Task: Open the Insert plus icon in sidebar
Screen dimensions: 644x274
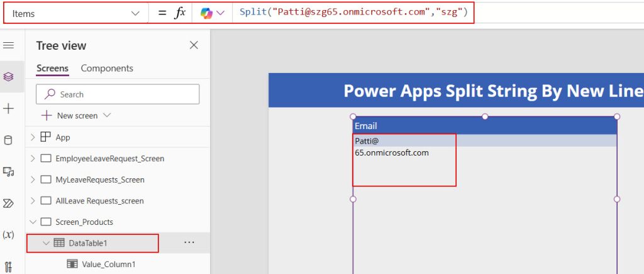Action: tap(8, 108)
